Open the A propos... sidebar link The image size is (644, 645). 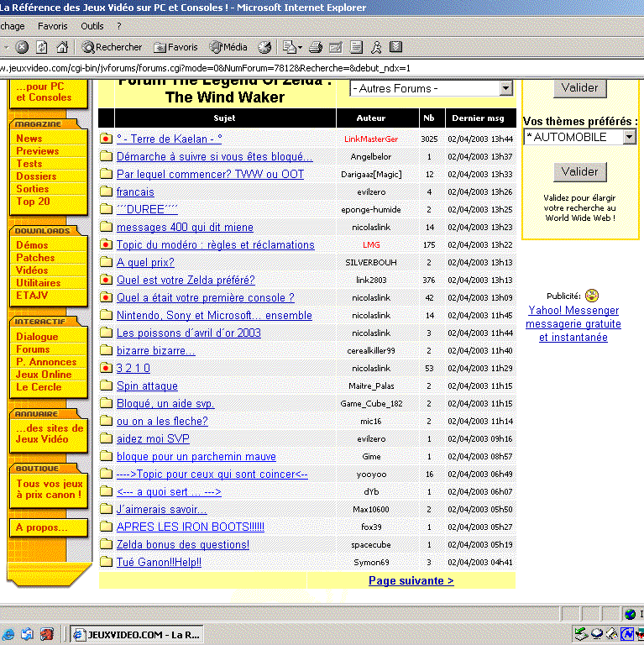click(41, 527)
